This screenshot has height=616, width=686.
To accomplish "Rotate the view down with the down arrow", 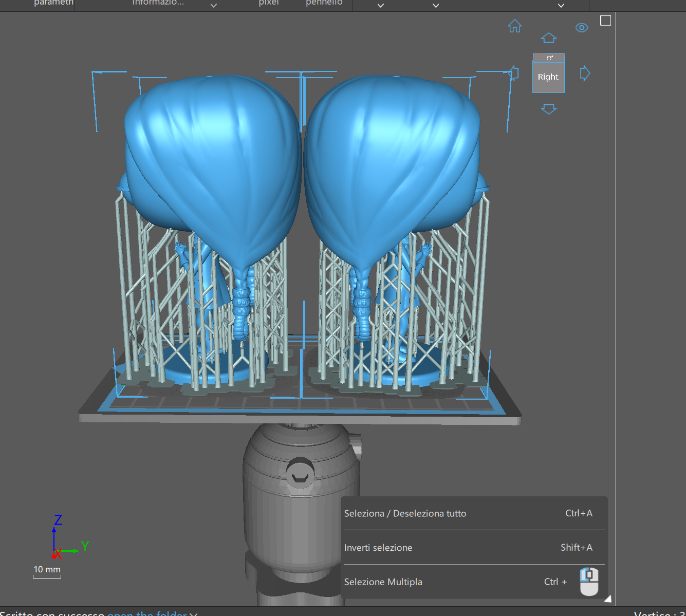I will pos(549,109).
